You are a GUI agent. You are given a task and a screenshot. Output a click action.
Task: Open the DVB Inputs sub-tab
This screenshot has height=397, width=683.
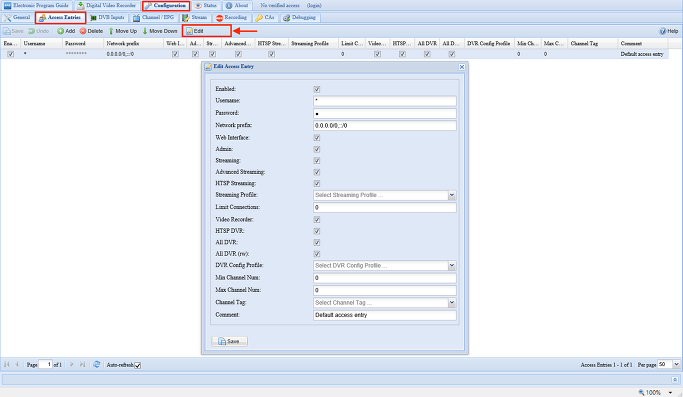click(107, 17)
